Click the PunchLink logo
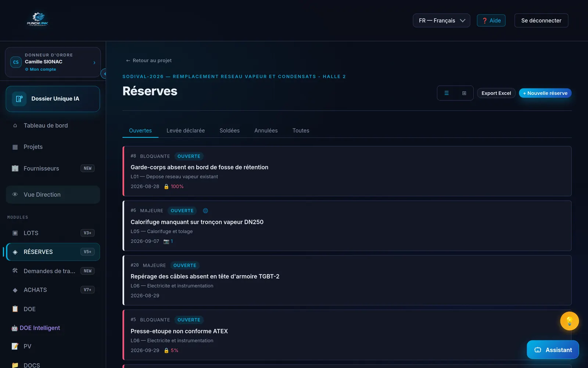 click(x=37, y=19)
